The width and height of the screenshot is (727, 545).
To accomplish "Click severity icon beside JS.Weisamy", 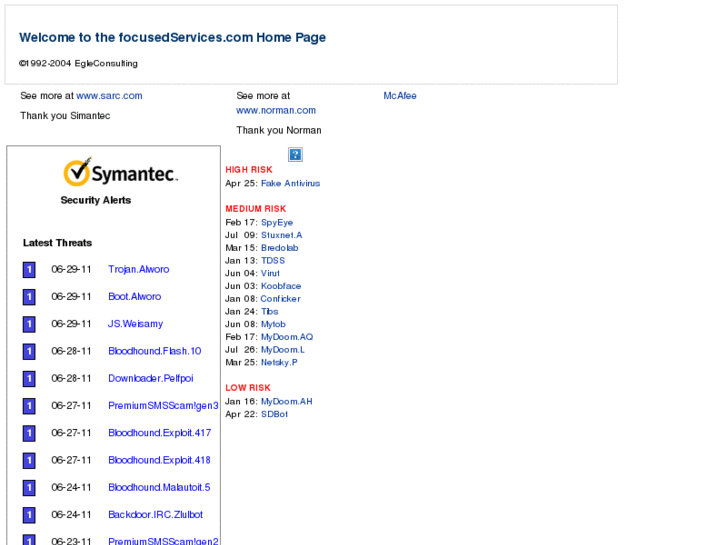I will (x=29, y=324).
